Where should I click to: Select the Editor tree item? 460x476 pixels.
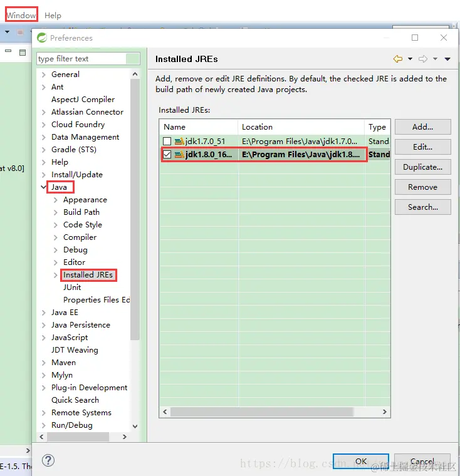[74, 262]
